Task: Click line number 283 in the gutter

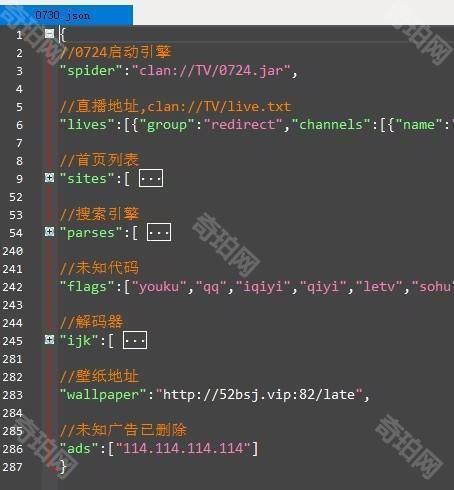Action: [13, 395]
